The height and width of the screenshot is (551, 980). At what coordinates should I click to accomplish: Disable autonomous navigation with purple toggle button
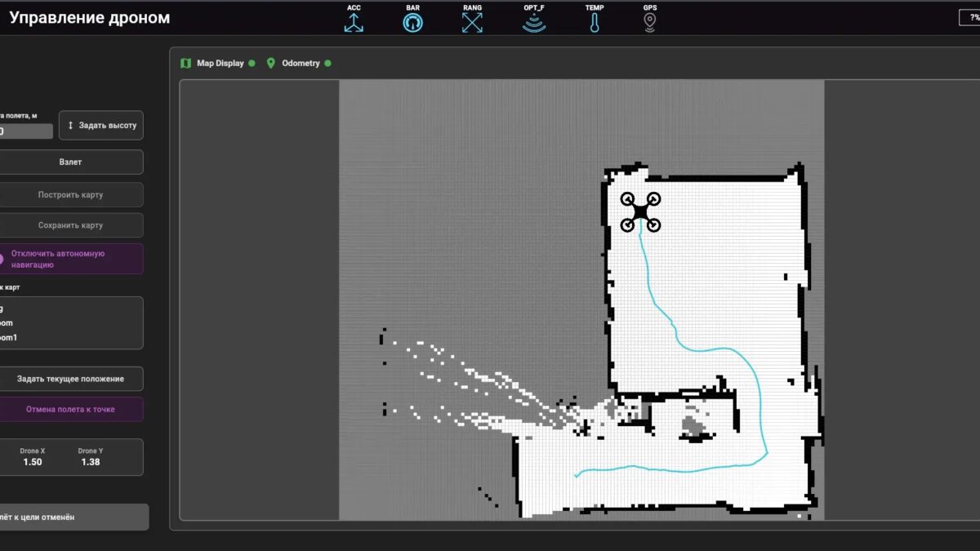pos(70,259)
